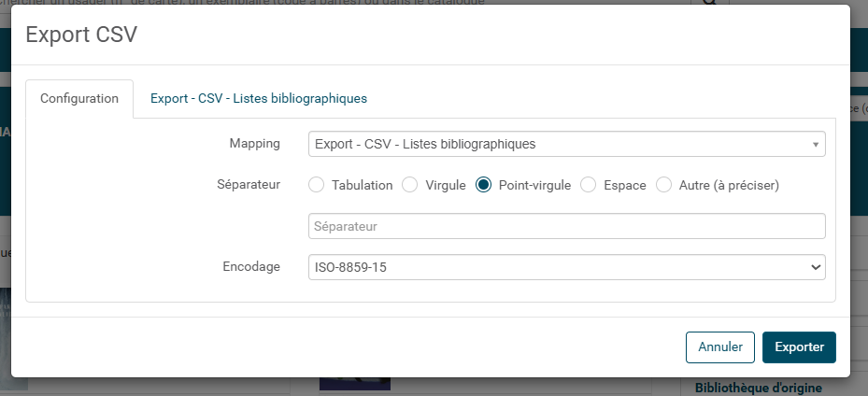
Task: Open the Mapping dropdown list
Action: click(x=567, y=144)
